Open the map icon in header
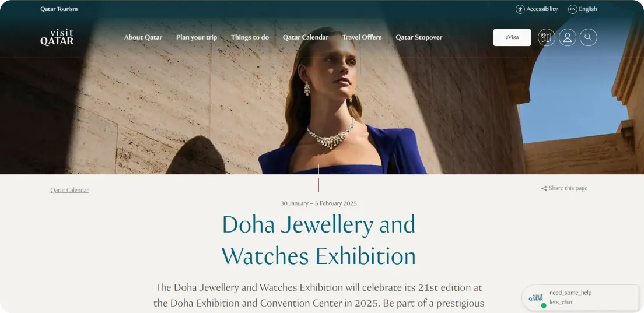644x313 pixels. [x=546, y=37]
